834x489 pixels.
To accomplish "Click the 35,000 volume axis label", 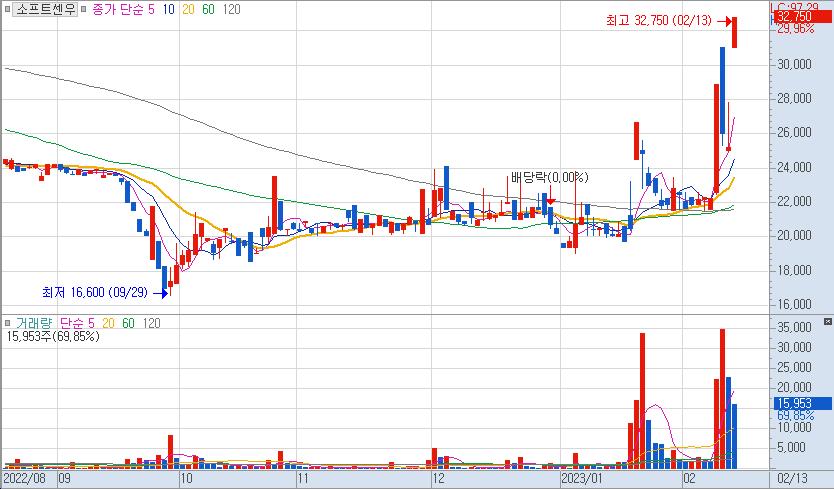I will point(794,327).
